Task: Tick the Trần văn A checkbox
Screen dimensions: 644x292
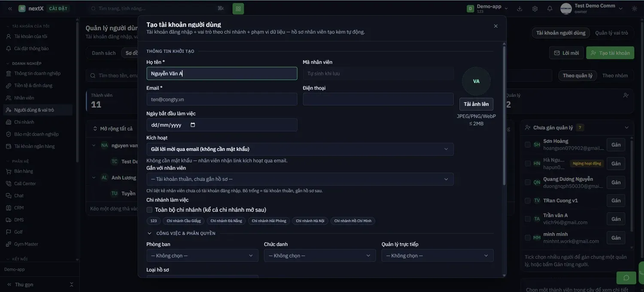Action: [528, 219]
